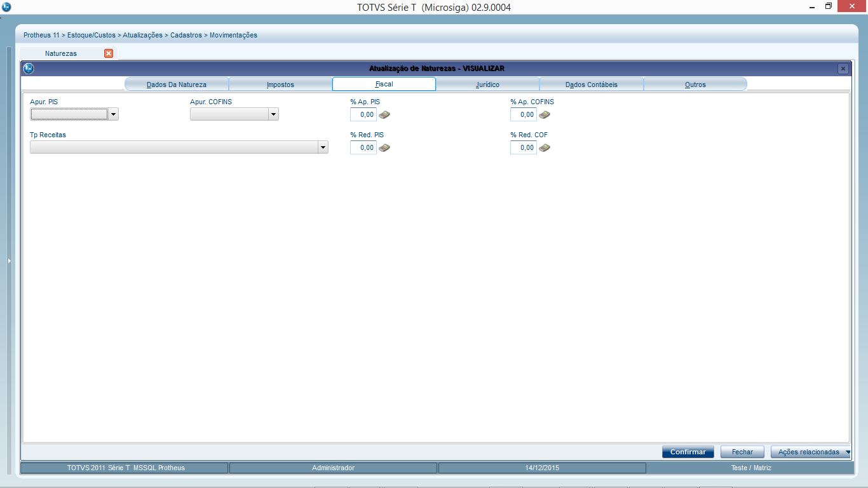Click the % Ap. PIS value field
The image size is (868, 488).
pyautogui.click(x=363, y=114)
